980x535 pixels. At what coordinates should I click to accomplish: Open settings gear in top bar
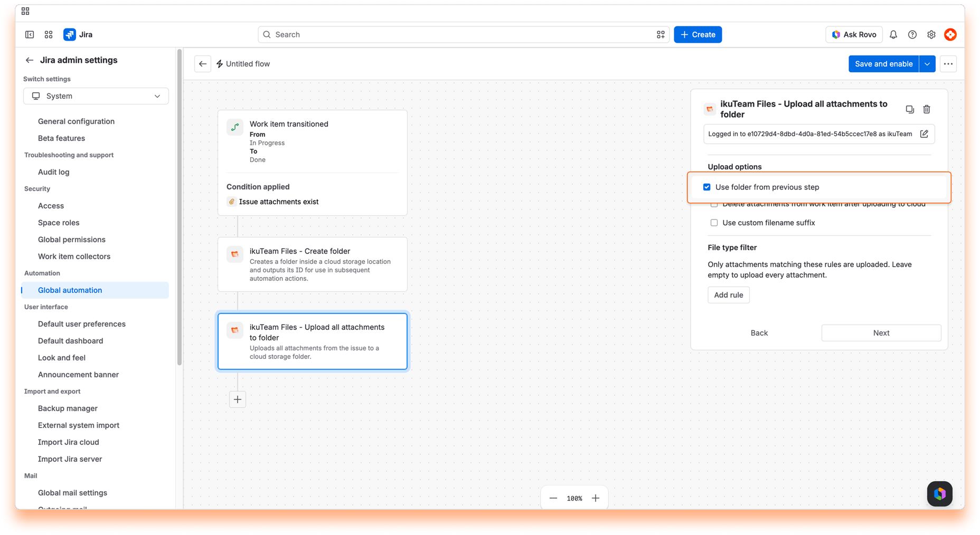click(931, 34)
